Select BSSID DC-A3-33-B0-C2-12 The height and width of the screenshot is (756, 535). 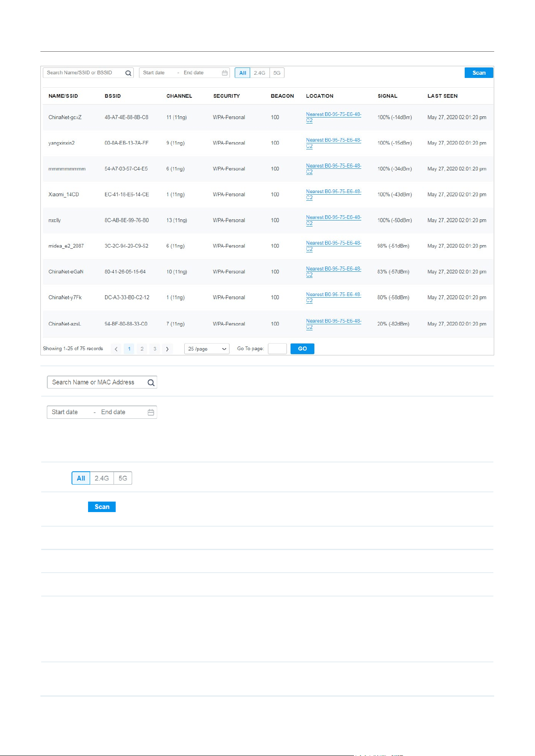(127, 298)
